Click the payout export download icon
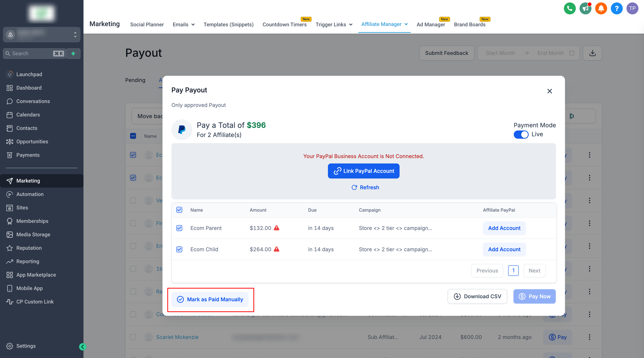This screenshot has height=358, width=644. pyautogui.click(x=592, y=53)
